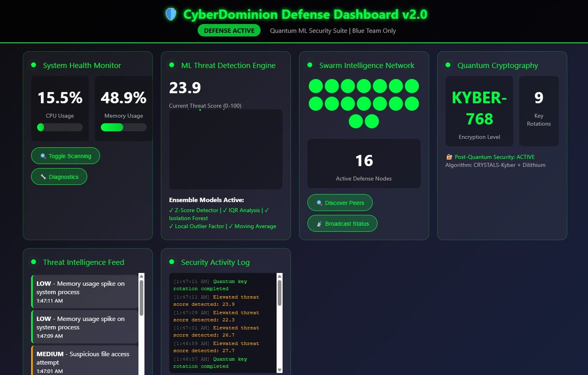Click the Threat Intelligence Feed scroll up arrow
The width and height of the screenshot is (588, 375).
coord(142,276)
